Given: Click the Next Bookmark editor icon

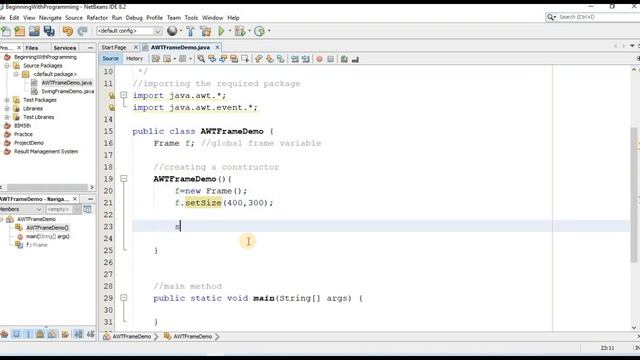Looking at the screenshot, I should pos(269,59).
